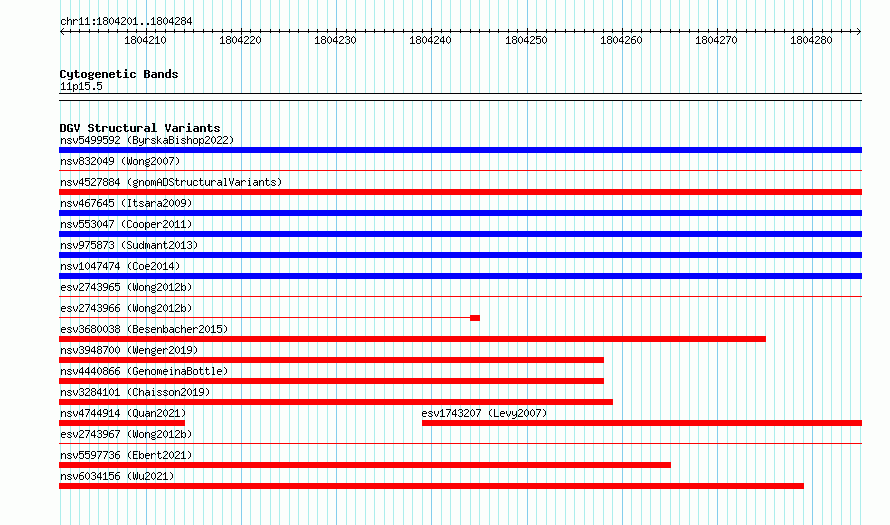
Task: Open nsv1047474 (Coe2014) variant label
Action: [120, 266]
